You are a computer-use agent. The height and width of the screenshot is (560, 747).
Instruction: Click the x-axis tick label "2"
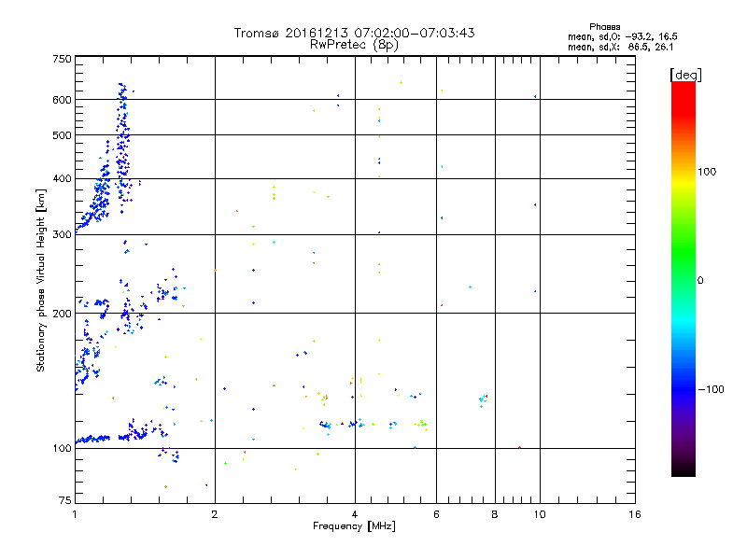(x=215, y=514)
